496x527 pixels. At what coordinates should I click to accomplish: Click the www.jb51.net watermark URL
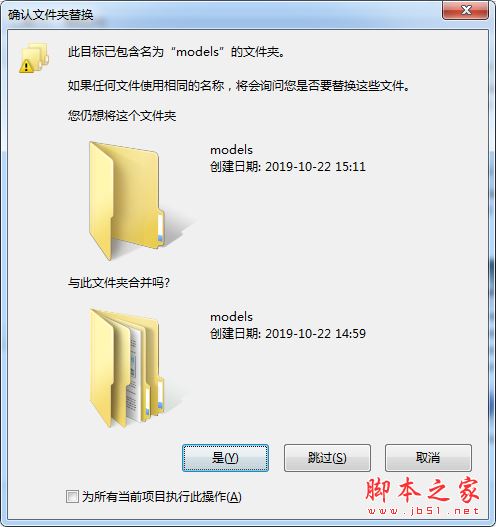click(423, 511)
